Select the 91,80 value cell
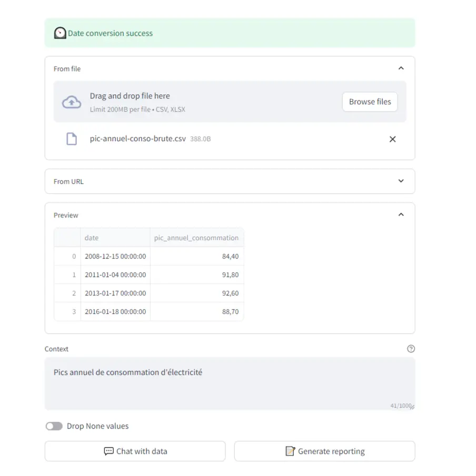 [x=197, y=274]
